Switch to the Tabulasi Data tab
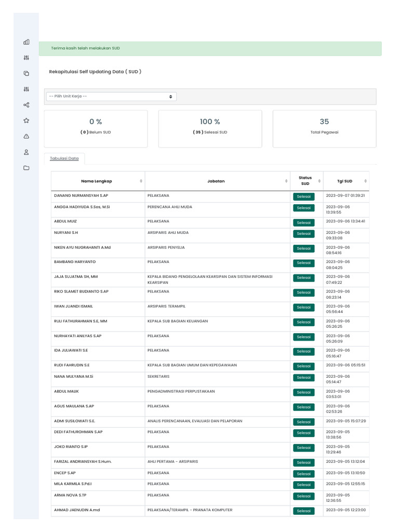This screenshot has width=399, height=532. (x=64, y=158)
